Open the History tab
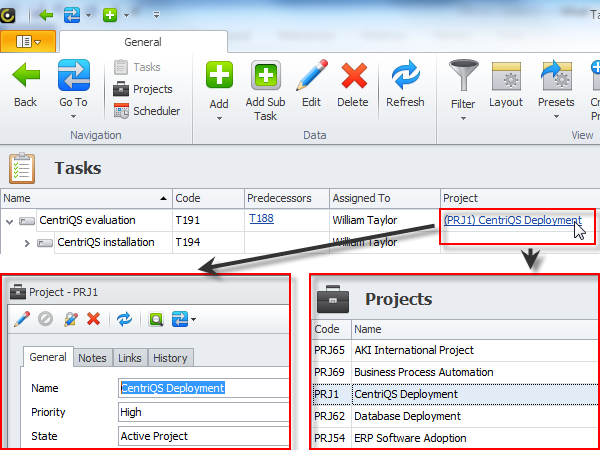 tap(170, 358)
